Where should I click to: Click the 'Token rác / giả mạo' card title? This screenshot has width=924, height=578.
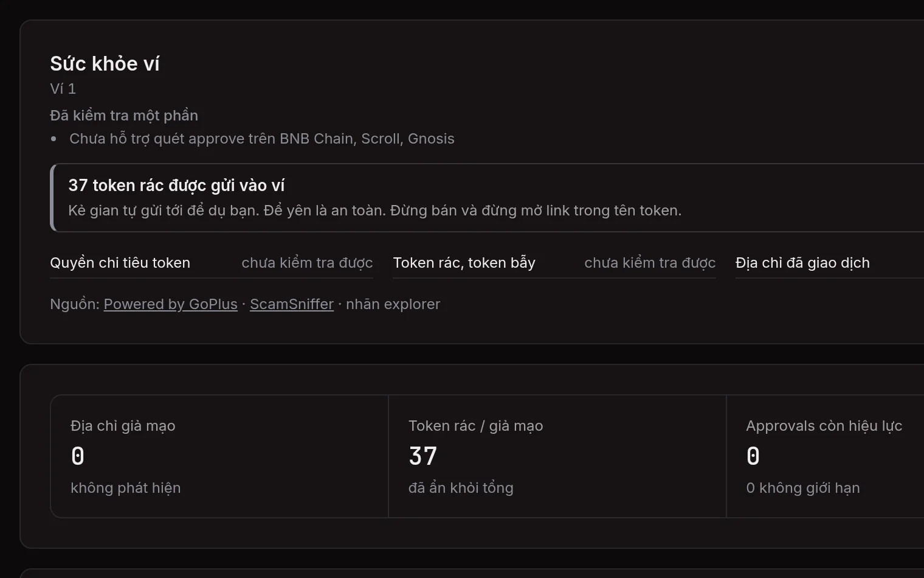[475, 426]
